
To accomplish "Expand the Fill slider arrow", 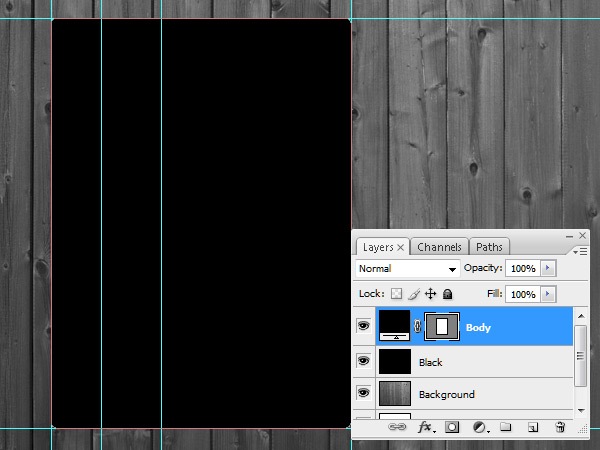I will coord(548,294).
